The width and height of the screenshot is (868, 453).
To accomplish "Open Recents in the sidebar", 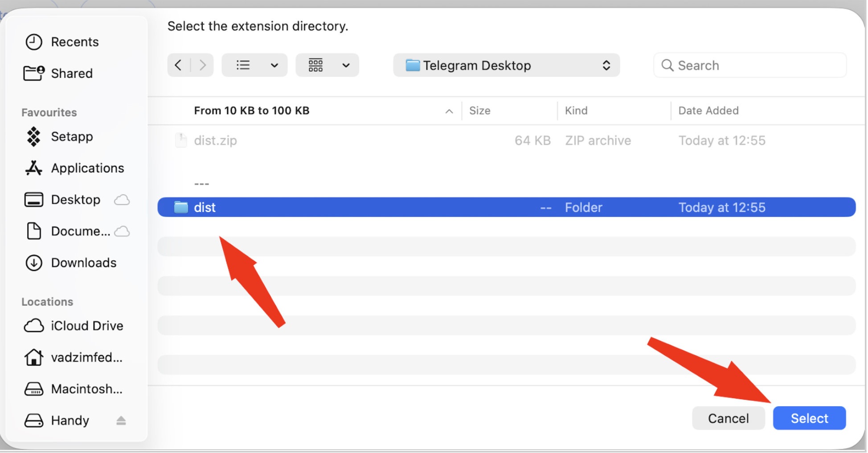I will click(x=75, y=42).
